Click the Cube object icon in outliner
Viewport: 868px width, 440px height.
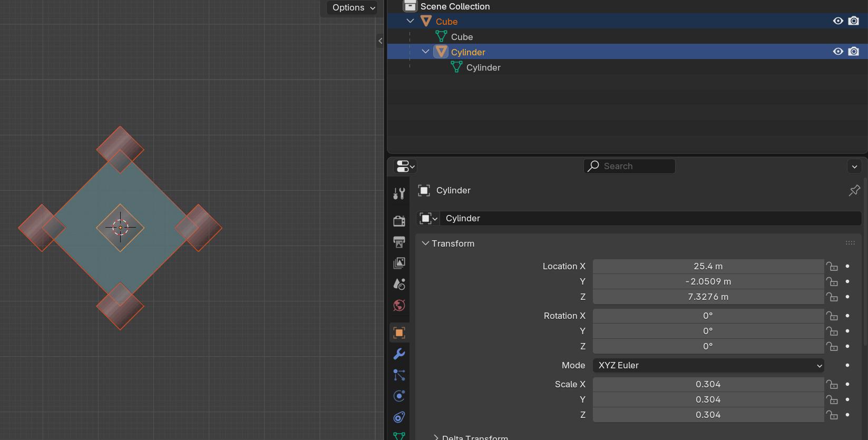[x=426, y=22]
